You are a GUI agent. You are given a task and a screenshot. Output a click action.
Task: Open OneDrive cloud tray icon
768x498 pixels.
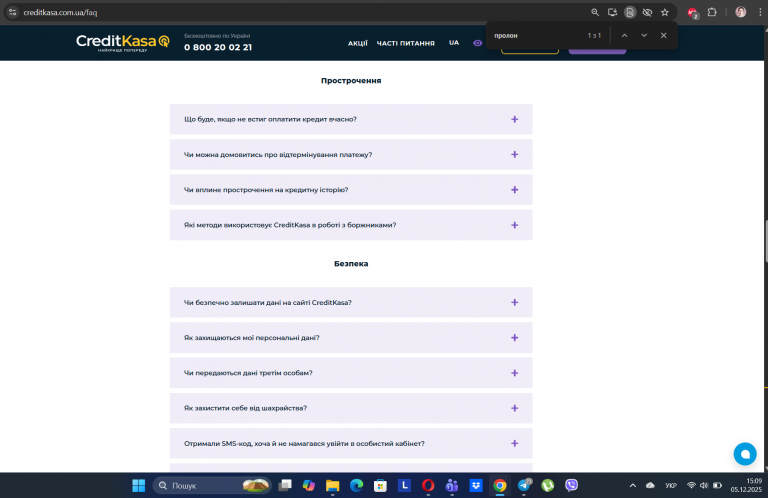pos(650,485)
